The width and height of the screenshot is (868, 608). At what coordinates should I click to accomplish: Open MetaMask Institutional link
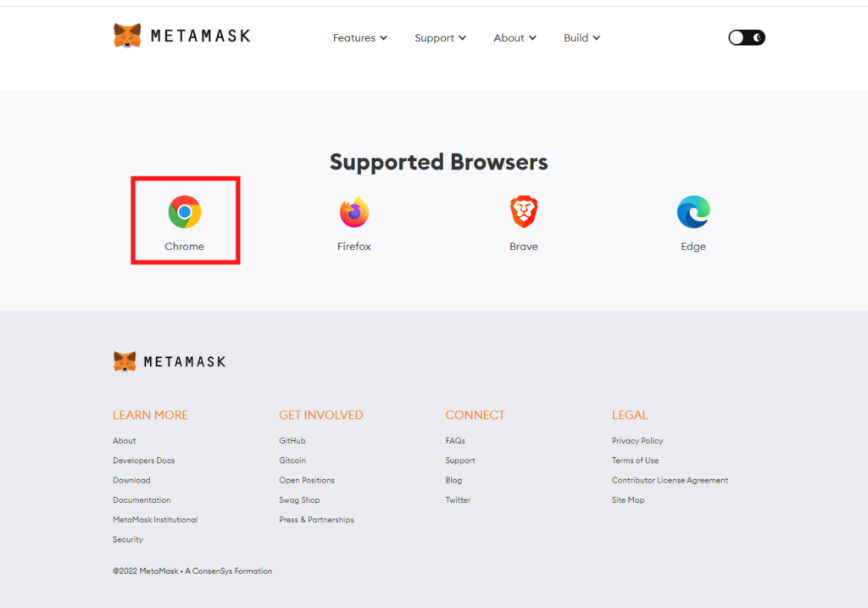coord(155,520)
